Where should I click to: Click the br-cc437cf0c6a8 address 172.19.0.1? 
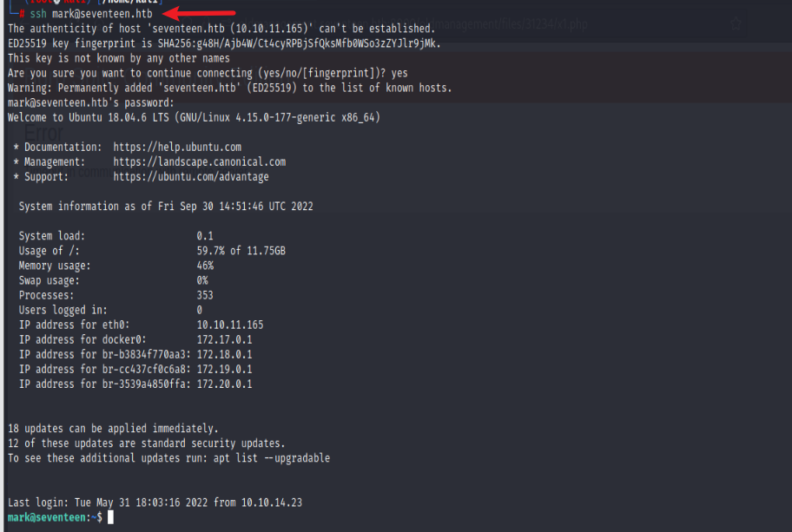pos(224,369)
